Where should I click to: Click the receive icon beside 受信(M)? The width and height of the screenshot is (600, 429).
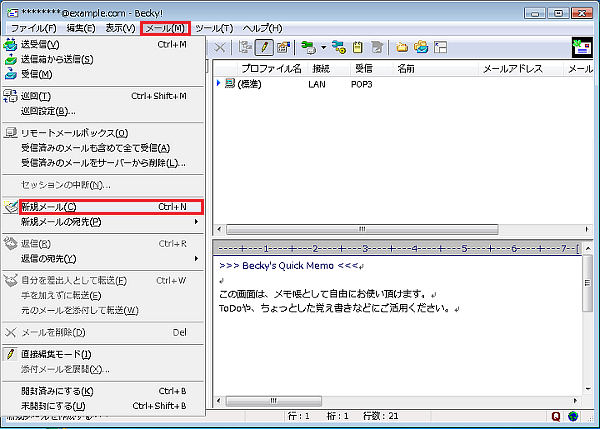(x=10, y=74)
